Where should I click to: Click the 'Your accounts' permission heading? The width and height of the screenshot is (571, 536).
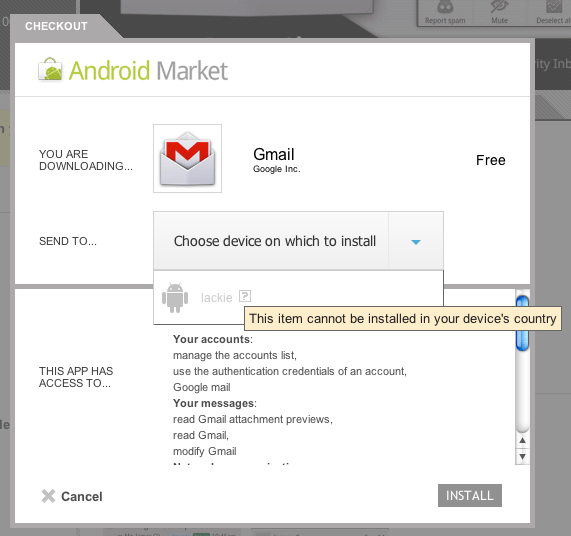click(213, 339)
